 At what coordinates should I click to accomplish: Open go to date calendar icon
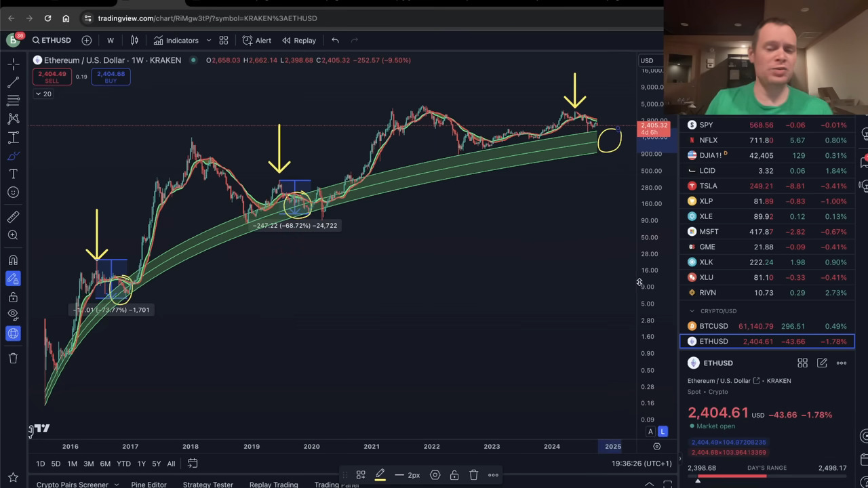193,464
